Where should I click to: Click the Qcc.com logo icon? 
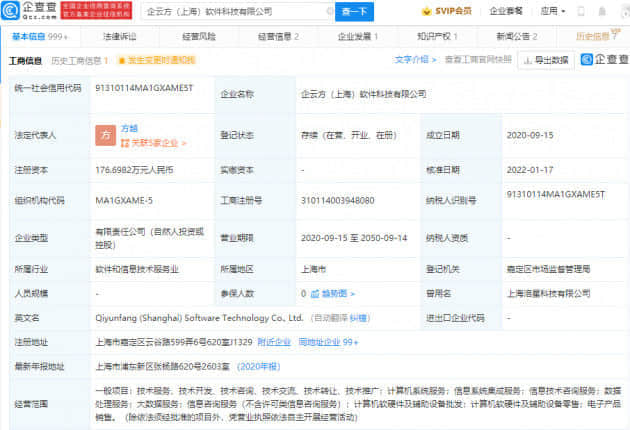pos(10,10)
